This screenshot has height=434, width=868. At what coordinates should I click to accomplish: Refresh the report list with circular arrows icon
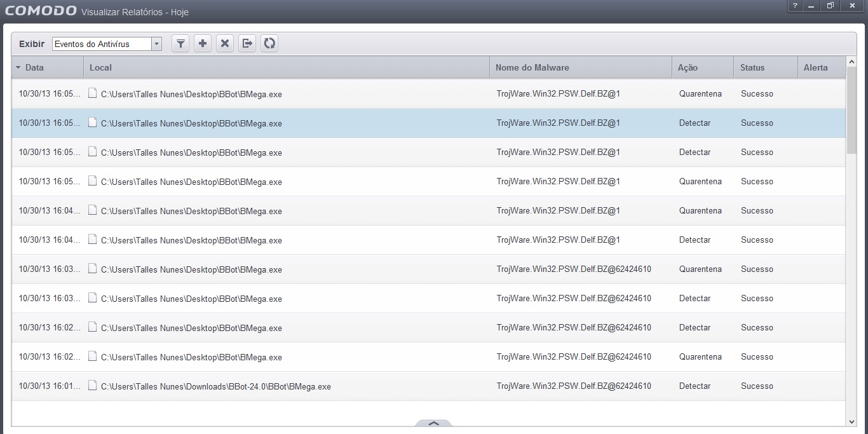(x=269, y=44)
